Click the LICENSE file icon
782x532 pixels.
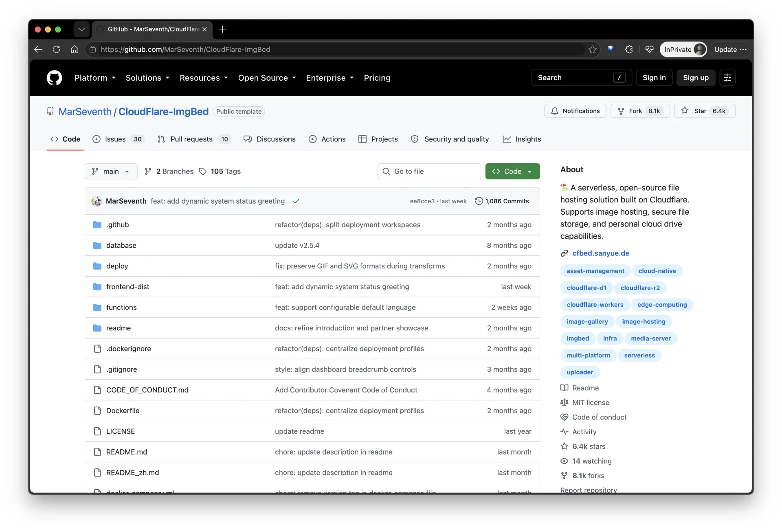(x=97, y=431)
